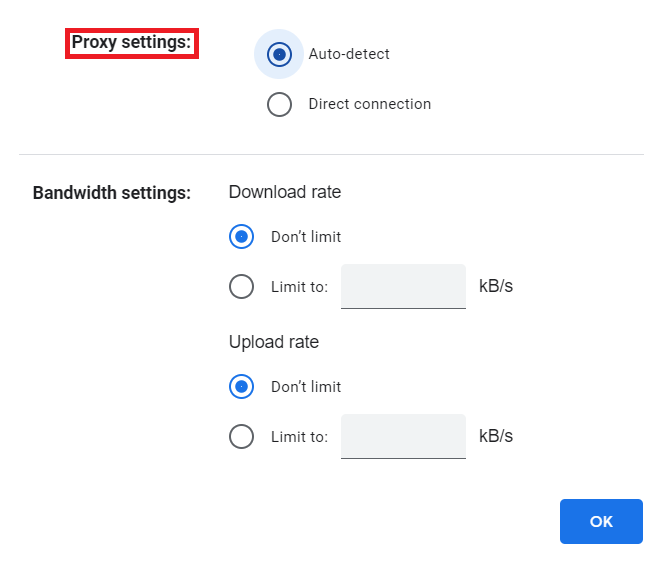Click the "Bandwidth settings:" label
The height and width of the screenshot is (563, 663).
[112, 193]
